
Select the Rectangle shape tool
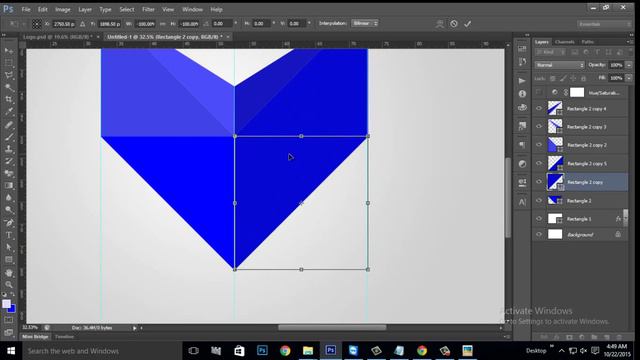(x=9, y=260)
